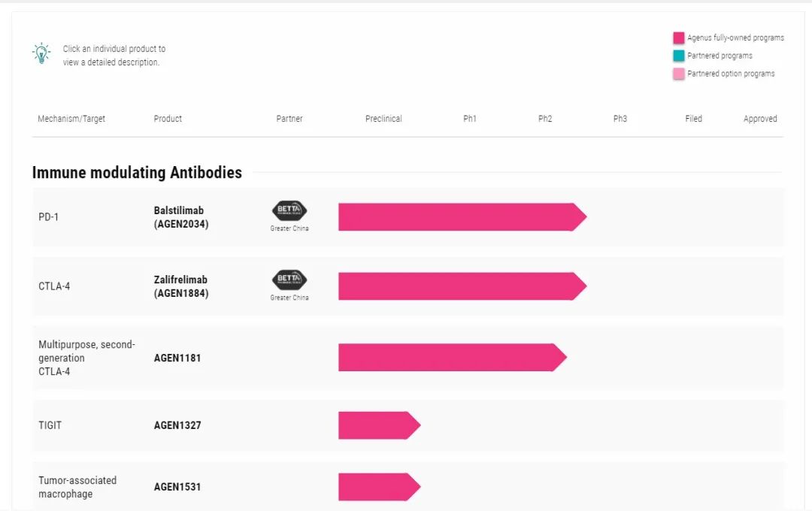The height and width of the screenshot is (511, 812).
Task: Select the AGEN1181 product
Action: (177, 358)
